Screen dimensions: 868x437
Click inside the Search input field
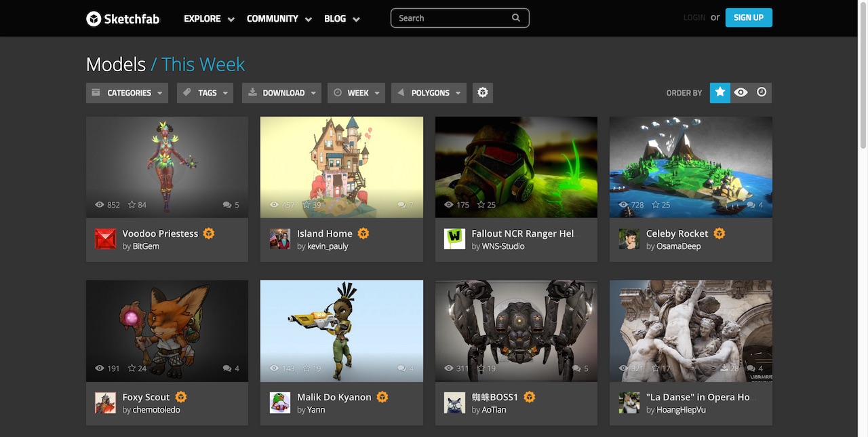coord(448,17)
